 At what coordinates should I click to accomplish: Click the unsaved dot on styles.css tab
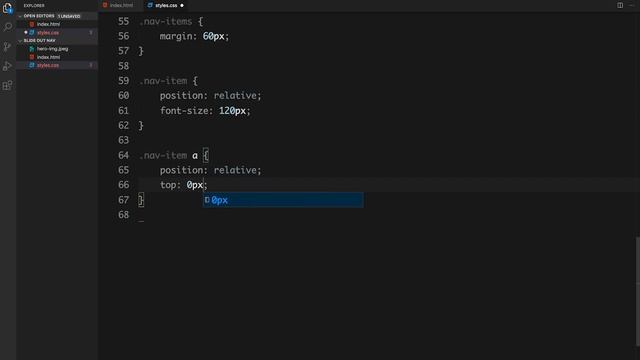182,6
